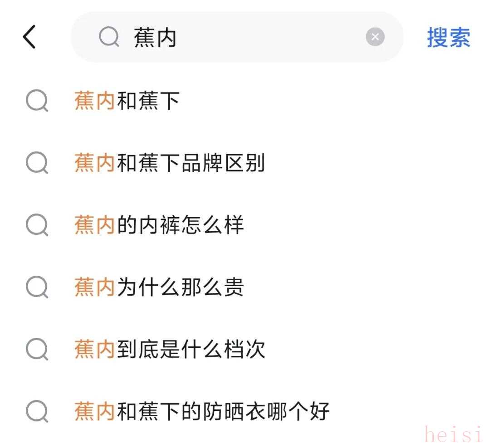Tap the blue 搜索 button
Image resolution: width=490 pixels, height=448 pixels.
448,37
